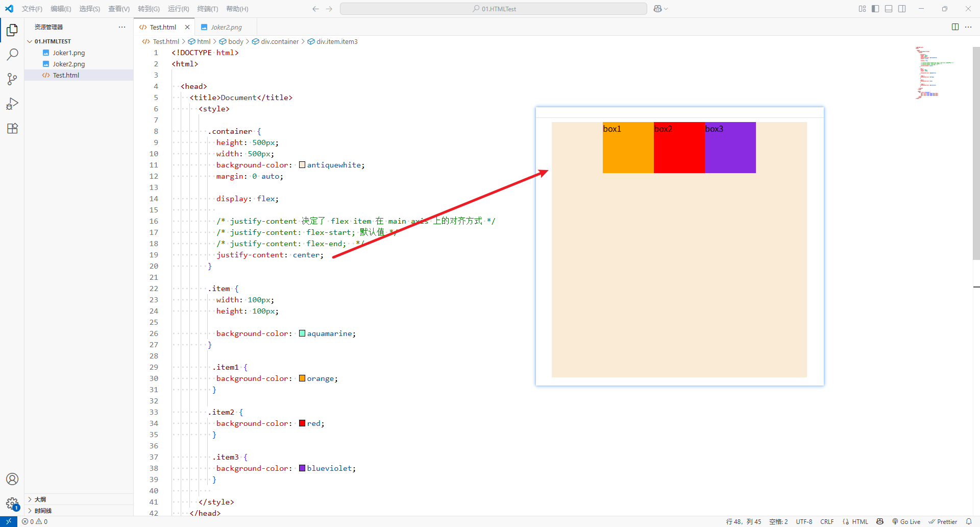Open the Copilot chat icon in title bar
980x527 pixels.
657,9
